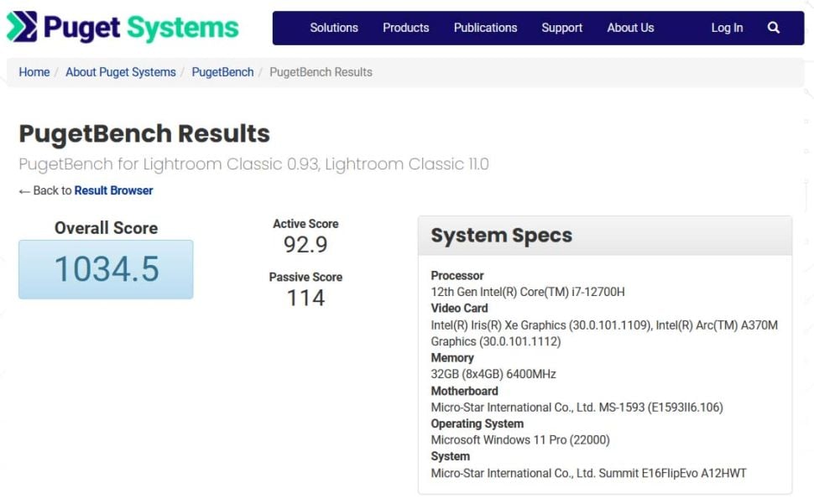Select the Passive Score value 114
The width and height of the screenshot is (814, 504).
pos(305,298)
